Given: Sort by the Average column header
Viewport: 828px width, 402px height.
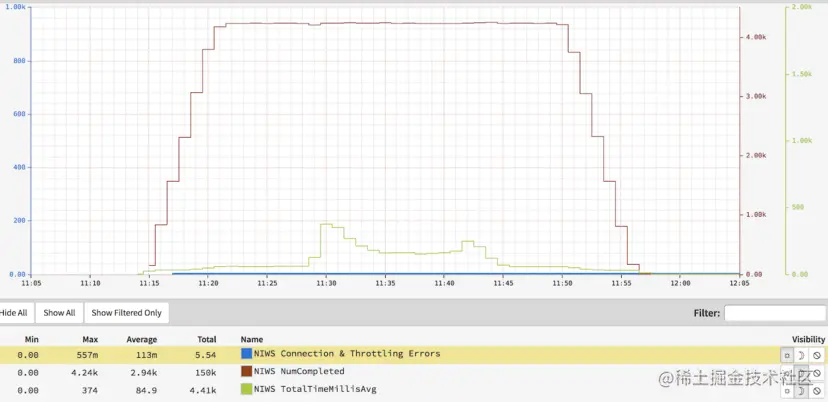Looking at the screenshot, I should pyautogui.click(x=142, y=339).
